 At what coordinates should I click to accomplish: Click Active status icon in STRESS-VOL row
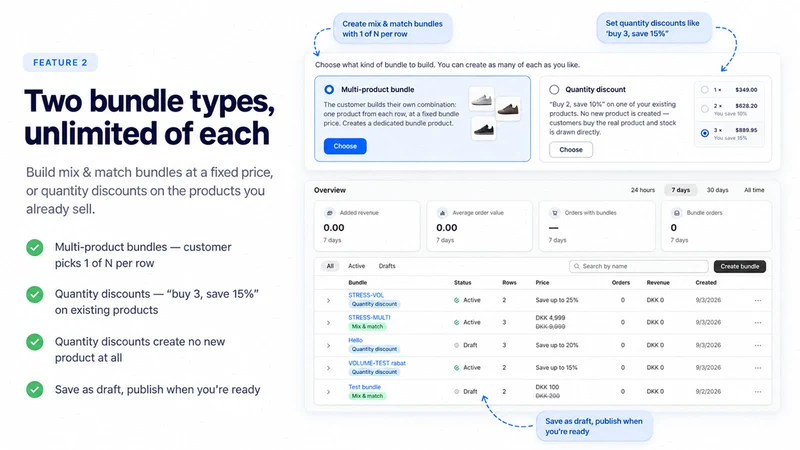pyautogui.click(x=457, y=301)
